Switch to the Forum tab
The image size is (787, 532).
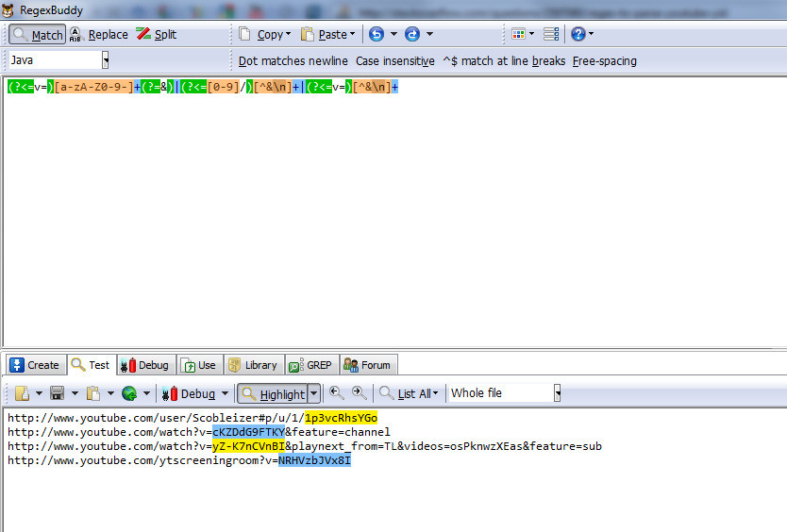coord(368,365)
